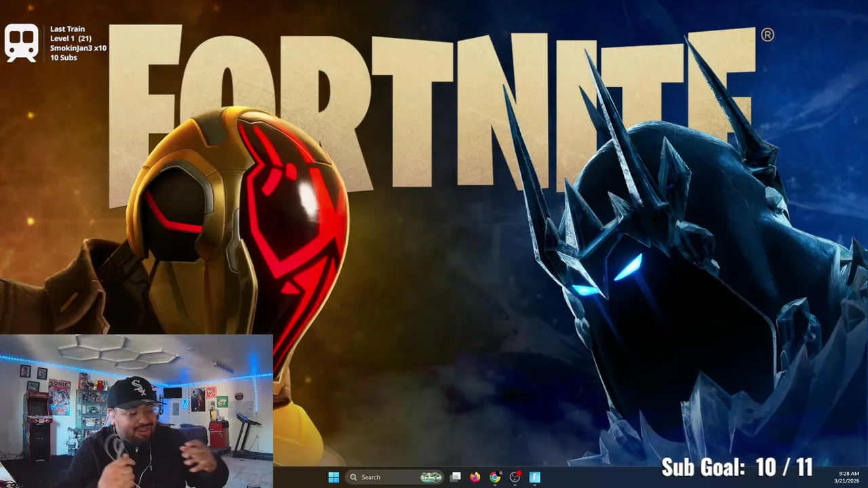The image size is (868, 488).
Task: Click the webcam feed thumbnail
Action: point(136,411)
